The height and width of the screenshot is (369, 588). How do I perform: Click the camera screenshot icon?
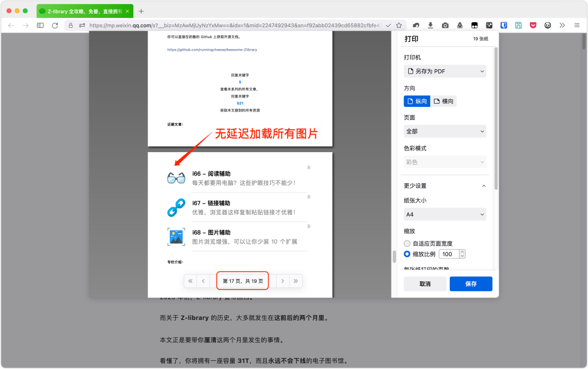point(445,26)
